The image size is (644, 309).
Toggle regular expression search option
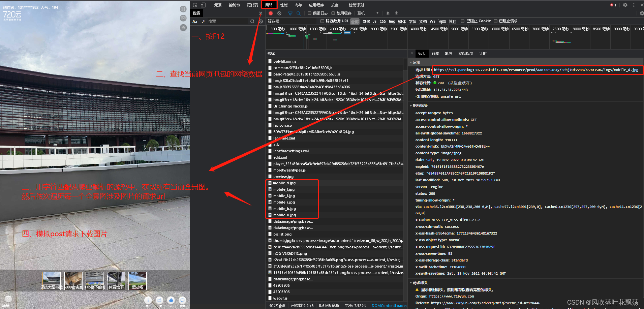pyautogui.click(x=203, y=22)
